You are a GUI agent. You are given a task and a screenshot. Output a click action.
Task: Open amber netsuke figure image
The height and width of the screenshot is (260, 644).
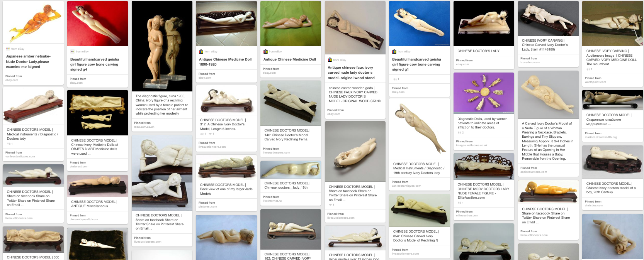tap(33, 22)
